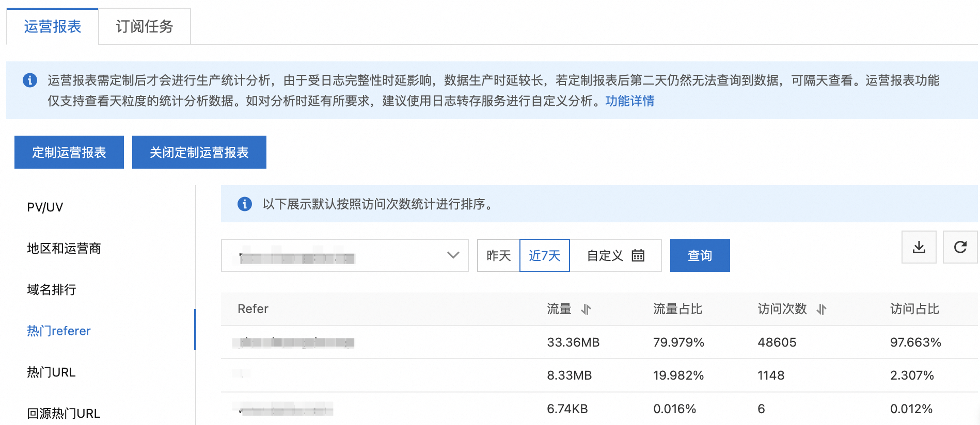The width and height of the screenshot is (980, 425).
Task: Open the calendar icon in 自定义
Action: pyautogui.click(x=638, y=255)
